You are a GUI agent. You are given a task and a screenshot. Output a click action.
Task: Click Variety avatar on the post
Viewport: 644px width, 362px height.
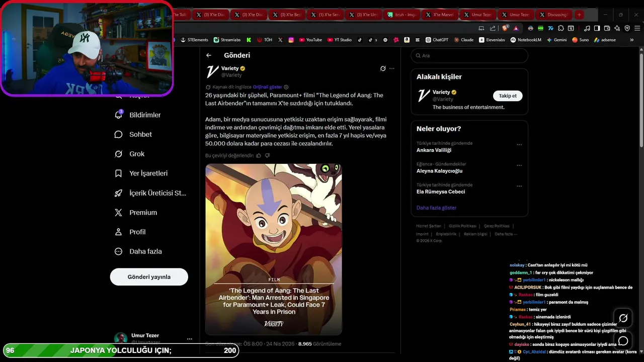pyautogui.click(x=212, y=71)
